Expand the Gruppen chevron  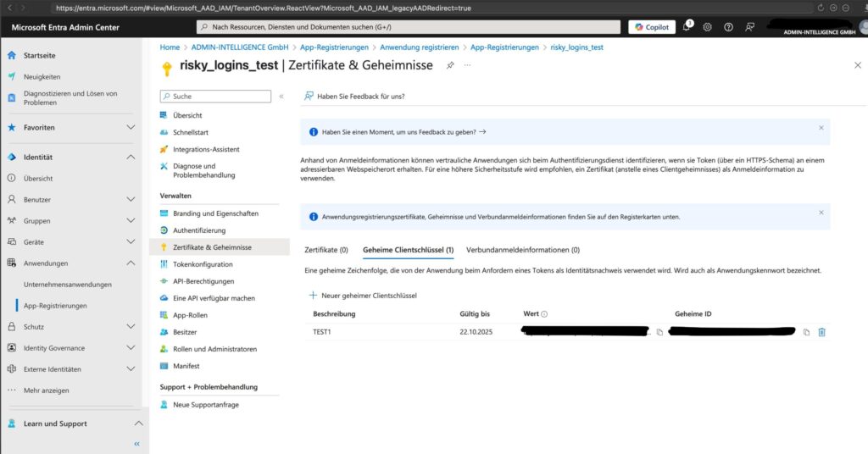click(x=131, y=220)
